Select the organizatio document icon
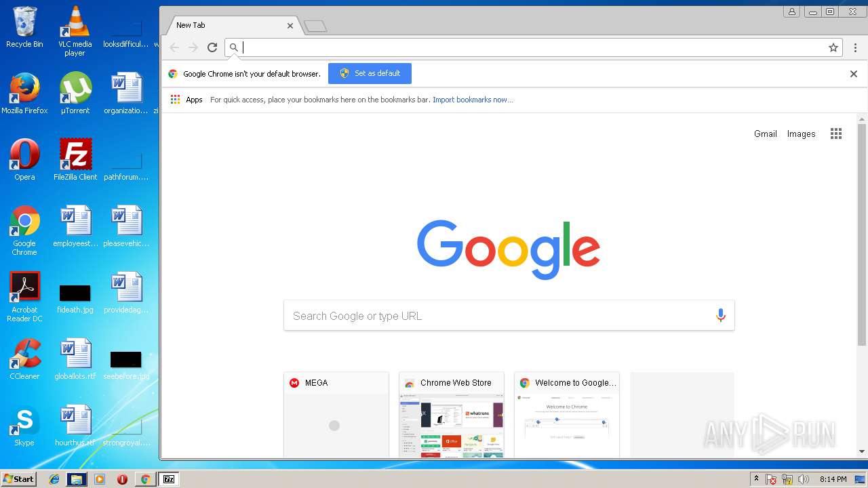 (126, 94)
